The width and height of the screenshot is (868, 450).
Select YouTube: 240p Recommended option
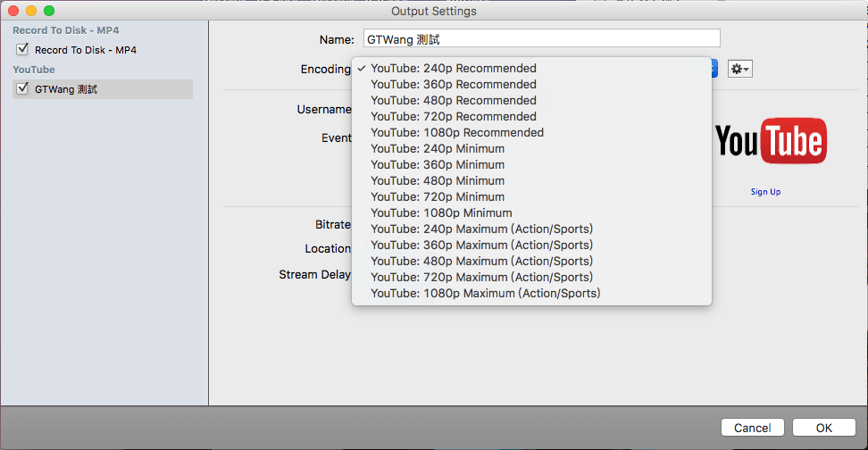[x=454, y=69]
